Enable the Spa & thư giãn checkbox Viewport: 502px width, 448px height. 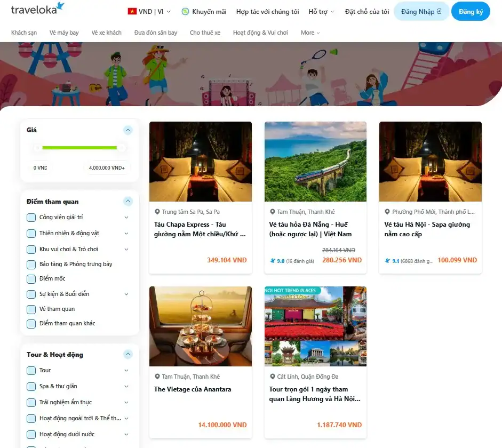[x=31, y=386]
